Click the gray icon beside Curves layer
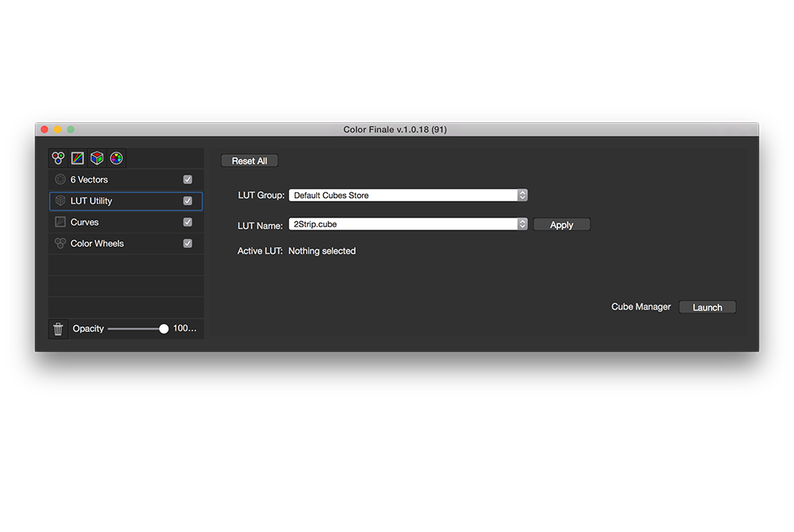 [60, 222]
